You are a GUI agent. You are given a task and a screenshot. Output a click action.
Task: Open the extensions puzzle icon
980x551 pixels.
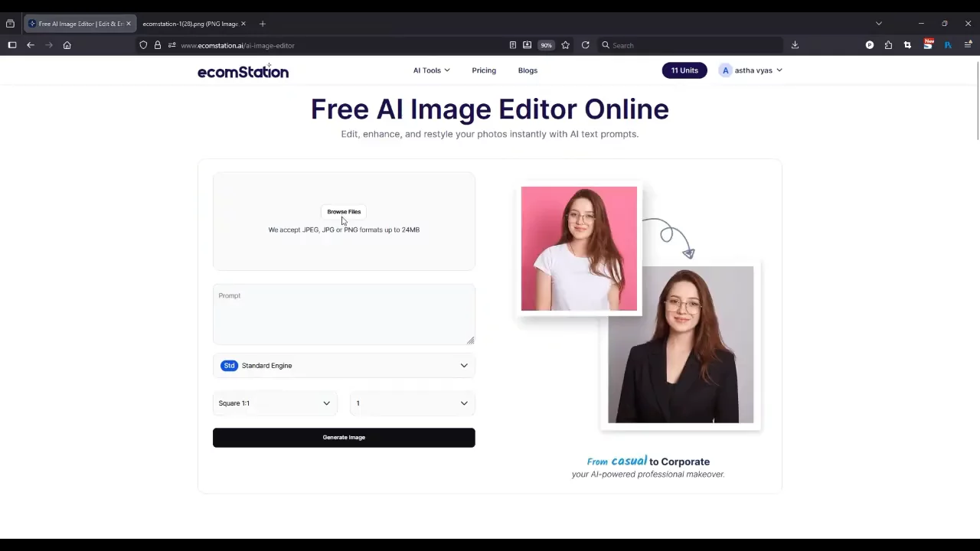(888, 45)
